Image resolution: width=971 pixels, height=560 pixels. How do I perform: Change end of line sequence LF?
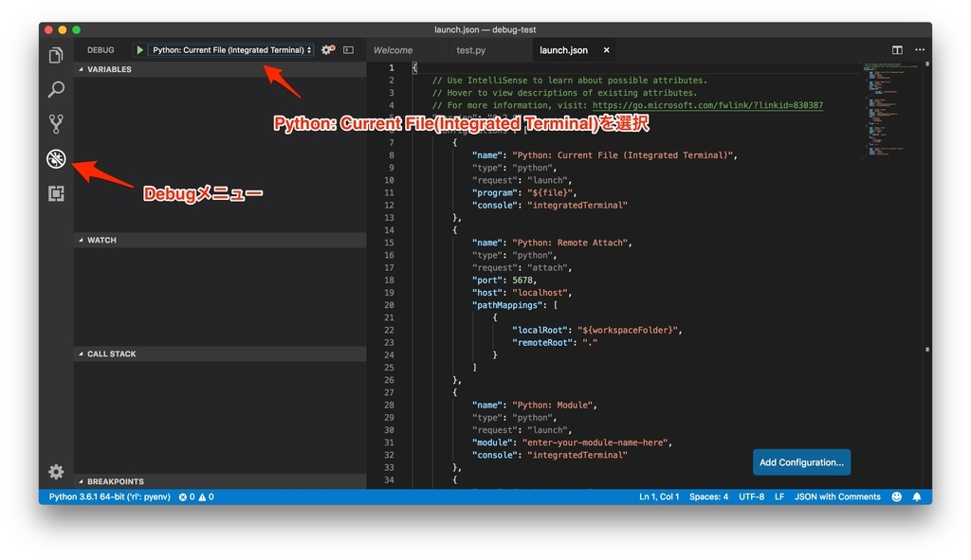[x=779, y=497]
